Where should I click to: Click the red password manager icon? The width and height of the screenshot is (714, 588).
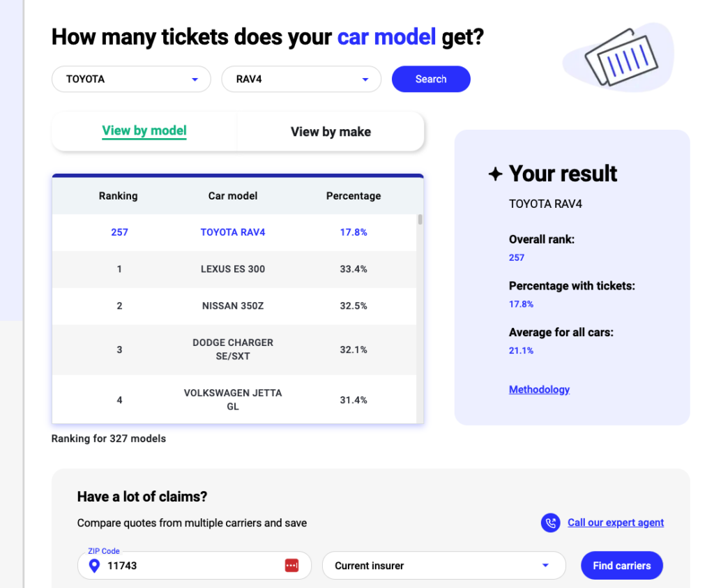(x=291, y=566)
